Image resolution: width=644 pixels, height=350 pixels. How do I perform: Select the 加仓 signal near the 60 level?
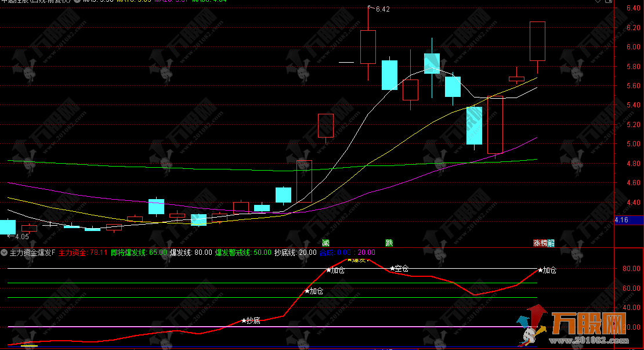coord(314,291)
